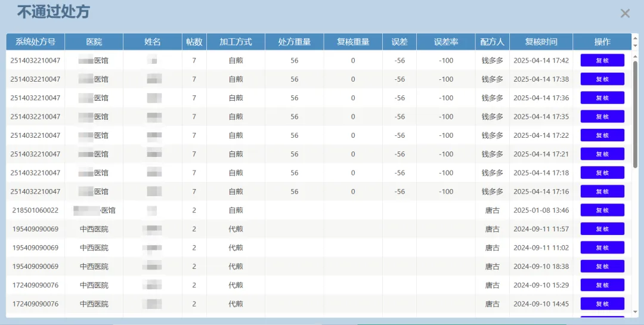Click the 配方人 column header

coord(492,42)
